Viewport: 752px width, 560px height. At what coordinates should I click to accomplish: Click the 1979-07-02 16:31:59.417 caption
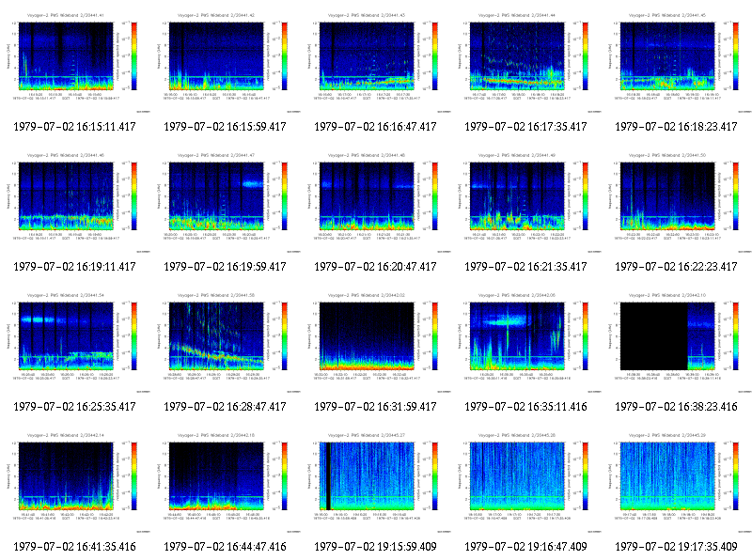[x=375, y=407]
